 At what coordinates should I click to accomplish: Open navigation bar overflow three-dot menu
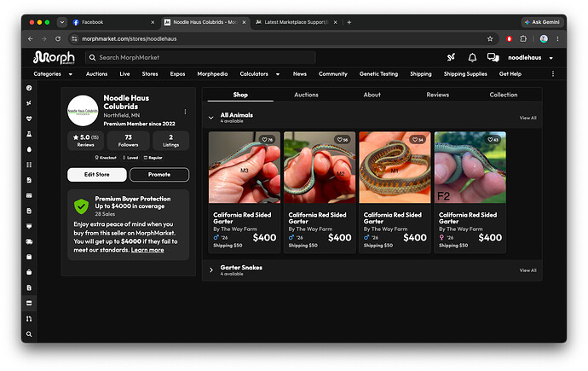[553, 74]
